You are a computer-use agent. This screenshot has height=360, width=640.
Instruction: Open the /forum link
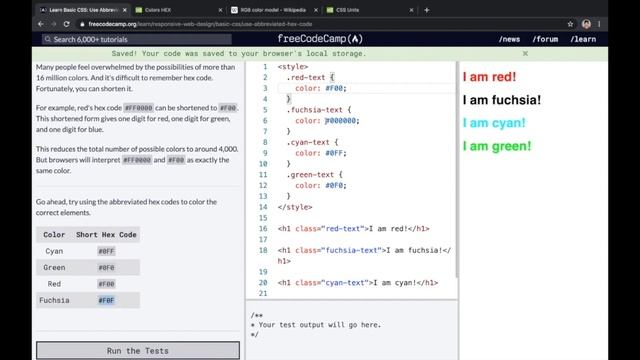[x=545, y=39]
